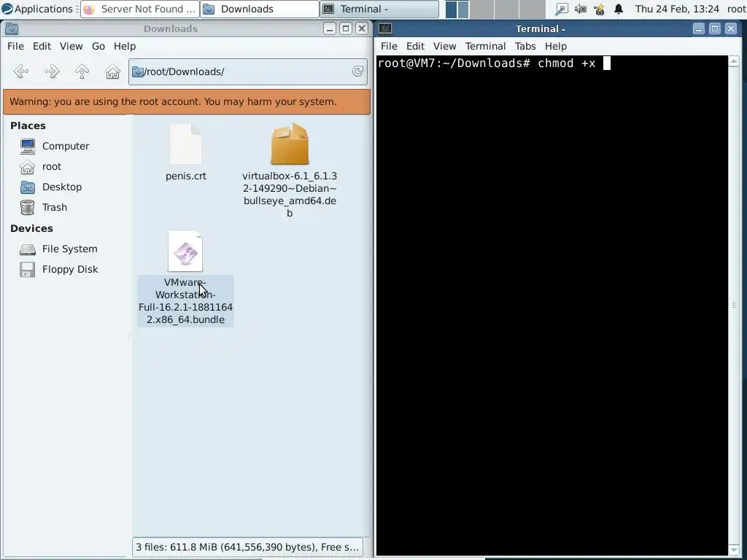This screenshot has width=747, height=560.
Task: Click terminal scrollbar down arrow
Action: tap(734, 551)
